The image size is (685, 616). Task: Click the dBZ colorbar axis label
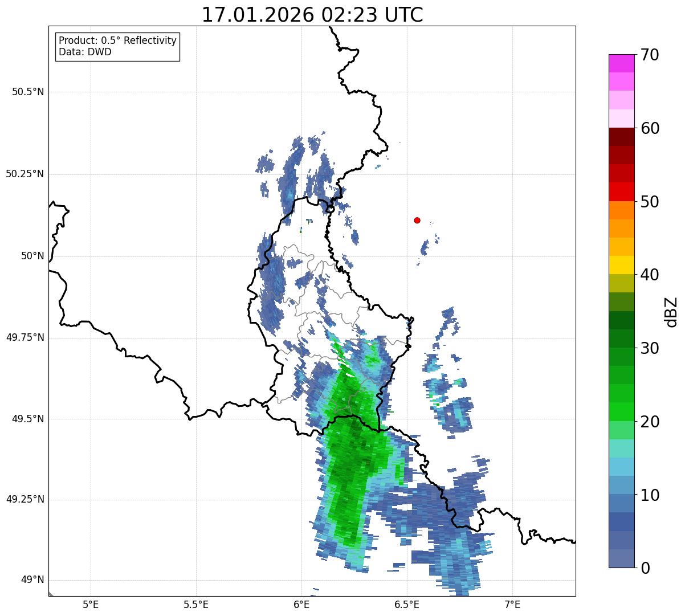pos(672,311)
